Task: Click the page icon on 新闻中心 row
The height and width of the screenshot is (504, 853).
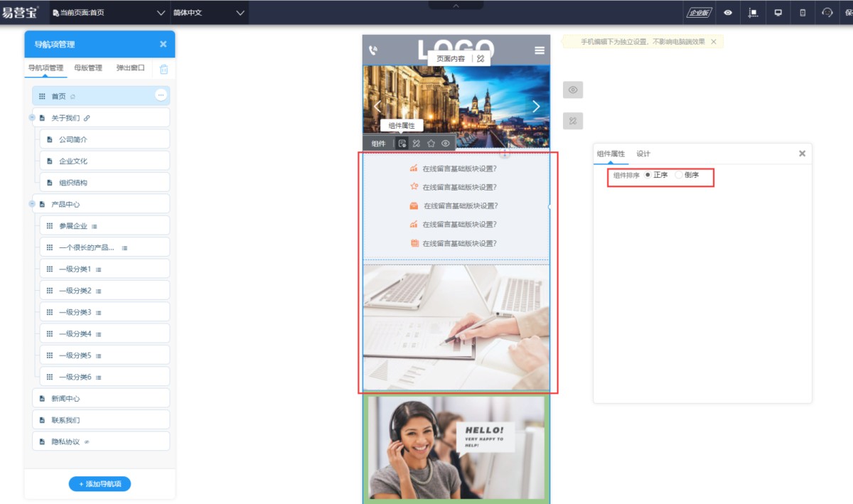Action: point(42,399)
